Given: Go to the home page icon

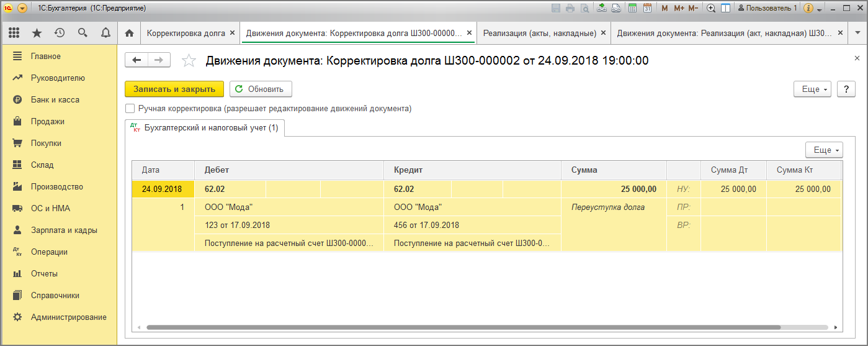Looking at the screenshot, I should 129,33.
